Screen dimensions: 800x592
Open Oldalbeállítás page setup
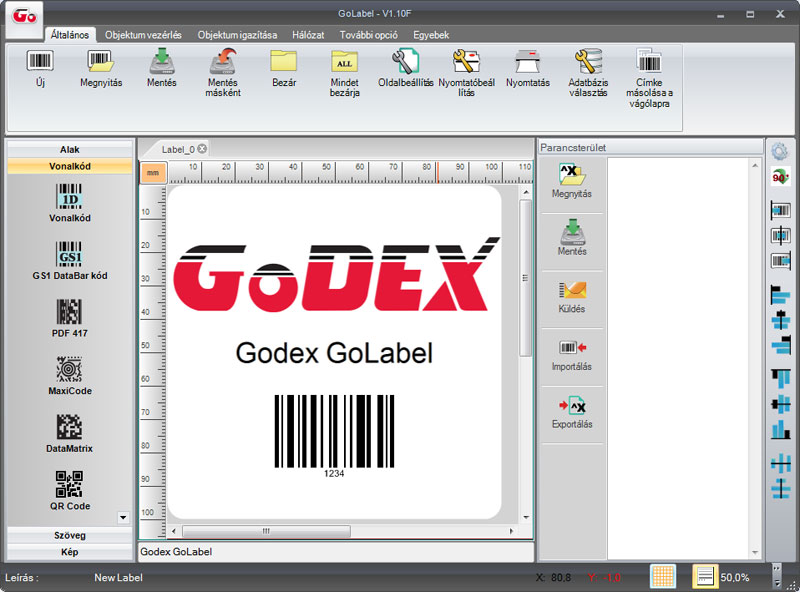click(x=406, y=61)
